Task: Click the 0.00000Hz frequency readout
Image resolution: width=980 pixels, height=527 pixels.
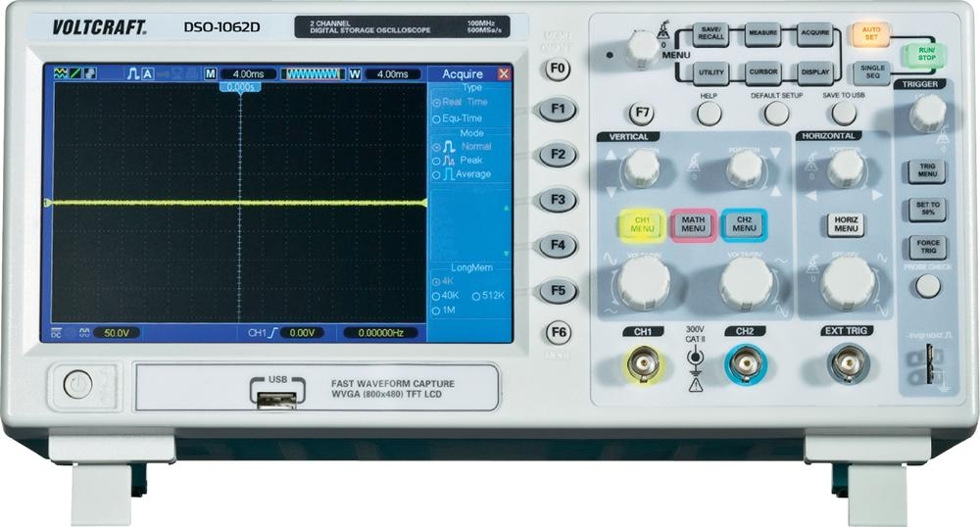Action: 380,333
